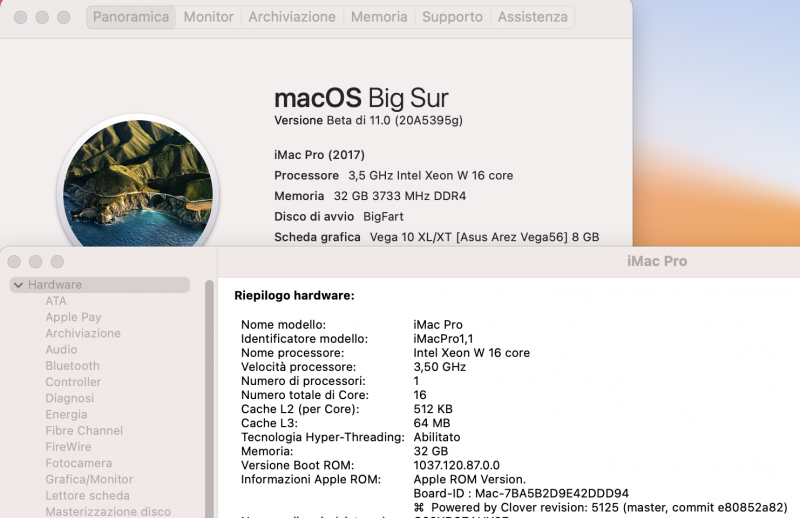Select Hardware category in sidebar

[100, 285]
